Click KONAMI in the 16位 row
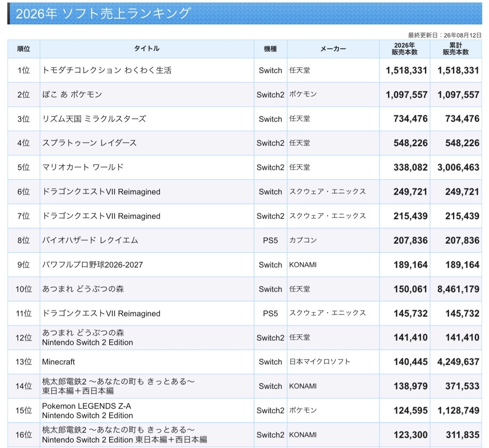This screenshot has width=489, height=448. tap(303, 435)
